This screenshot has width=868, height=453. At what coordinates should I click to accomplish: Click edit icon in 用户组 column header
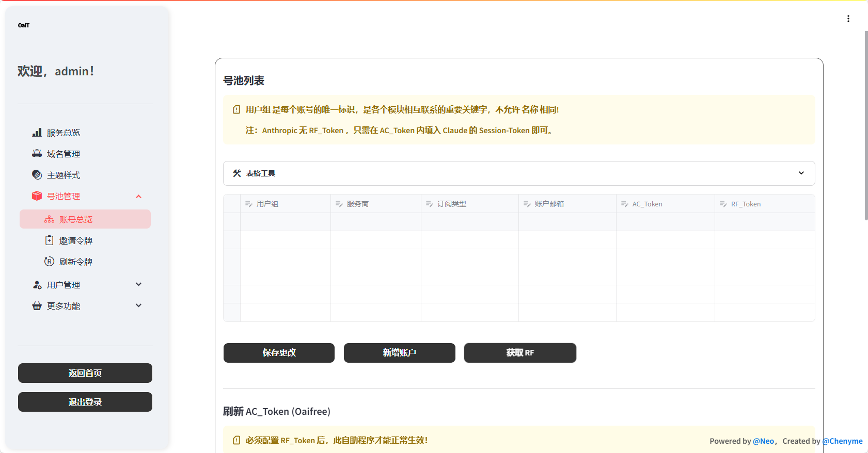pyautogui.click(x=249, y=204)
